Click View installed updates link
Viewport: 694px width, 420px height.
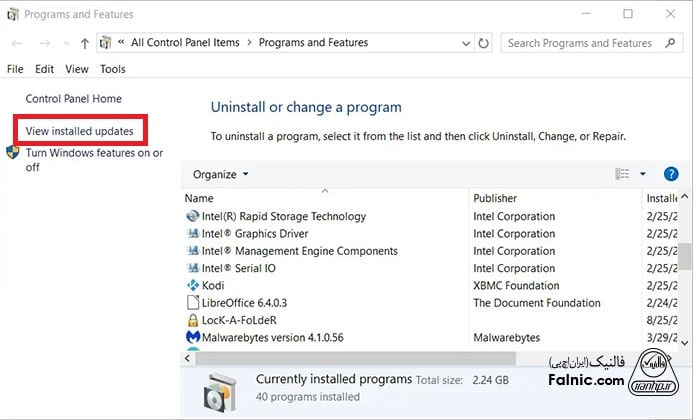click(80, 131)
